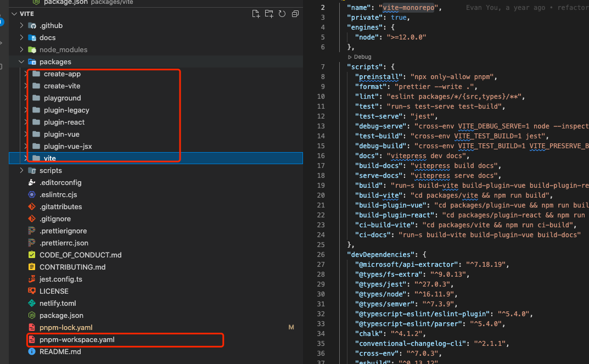Click the plugin-react folder icon
This screenshot has width=589, height=364.
pyautogui.click(x=36, y=122)
